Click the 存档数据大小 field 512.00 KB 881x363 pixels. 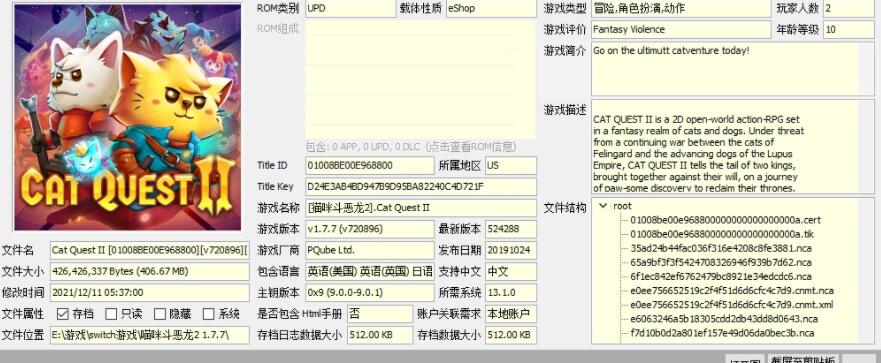[x=511, y=335]
